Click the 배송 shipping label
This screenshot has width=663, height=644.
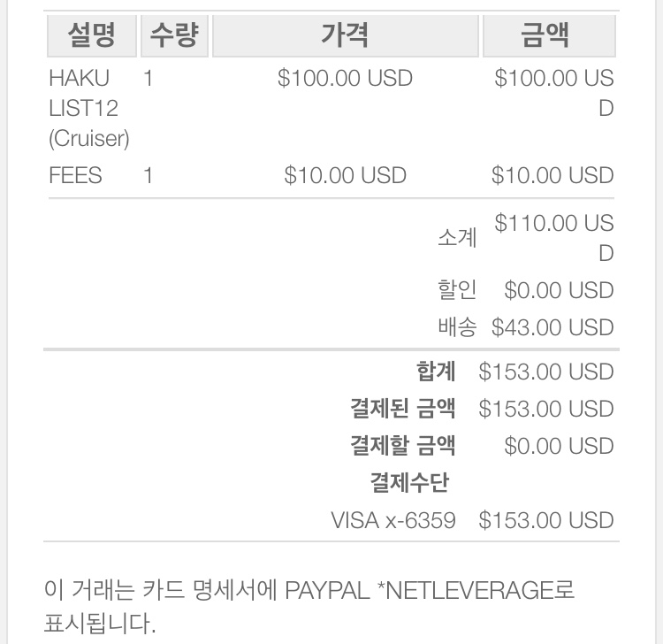[x=457, y=327]
